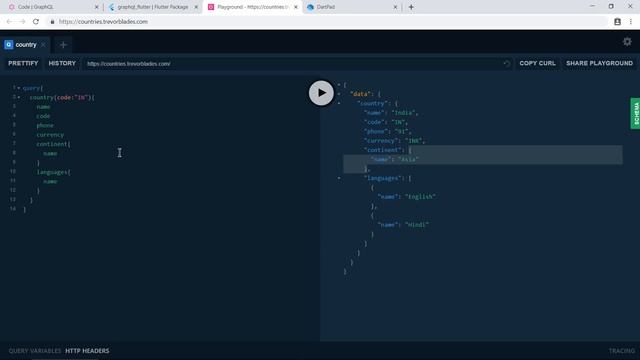Collapse the "languages" array in response
The width and height of the screenshot is (640, 360).
pos(339,178)
